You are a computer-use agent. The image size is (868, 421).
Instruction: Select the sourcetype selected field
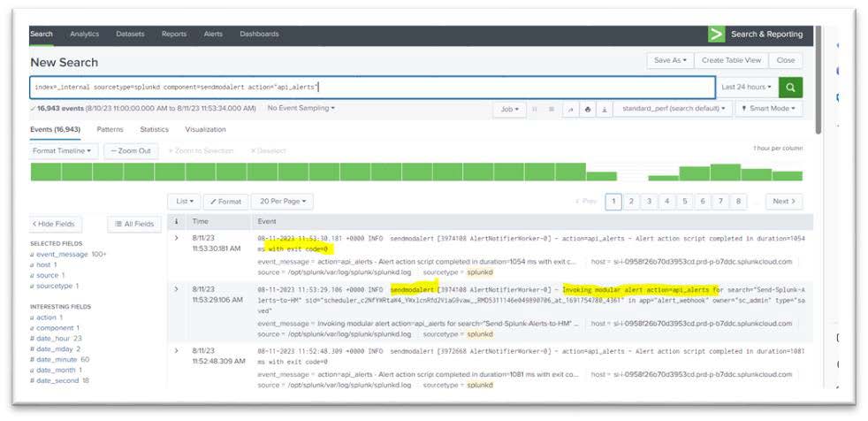point(54,286)
